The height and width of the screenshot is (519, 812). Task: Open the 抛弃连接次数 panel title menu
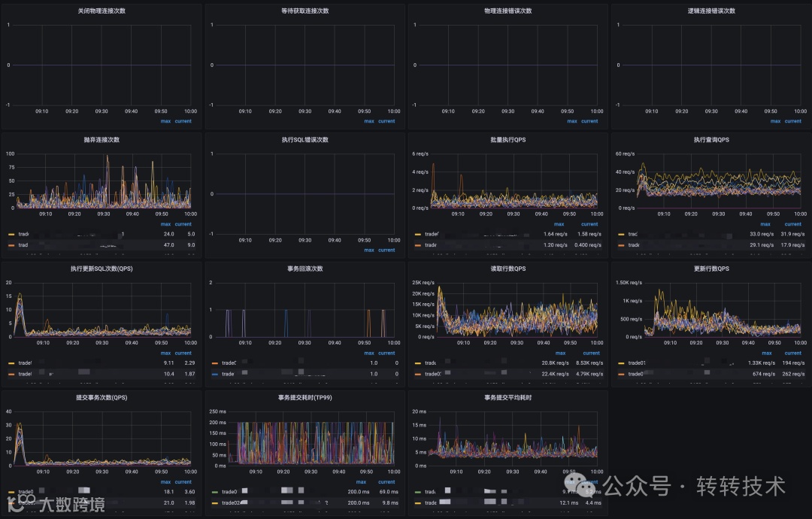(101, 140)
